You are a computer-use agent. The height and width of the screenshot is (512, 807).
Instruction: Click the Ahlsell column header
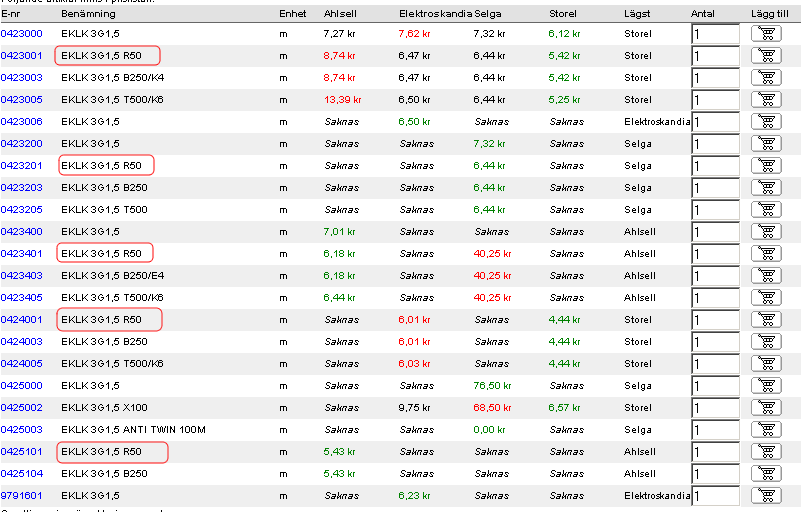(340, 14)
